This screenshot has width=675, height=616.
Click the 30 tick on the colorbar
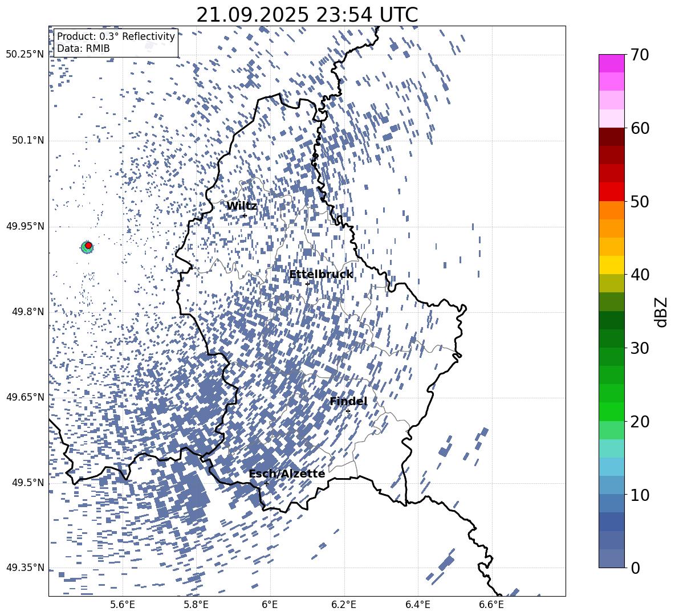[x=639, y=348]
